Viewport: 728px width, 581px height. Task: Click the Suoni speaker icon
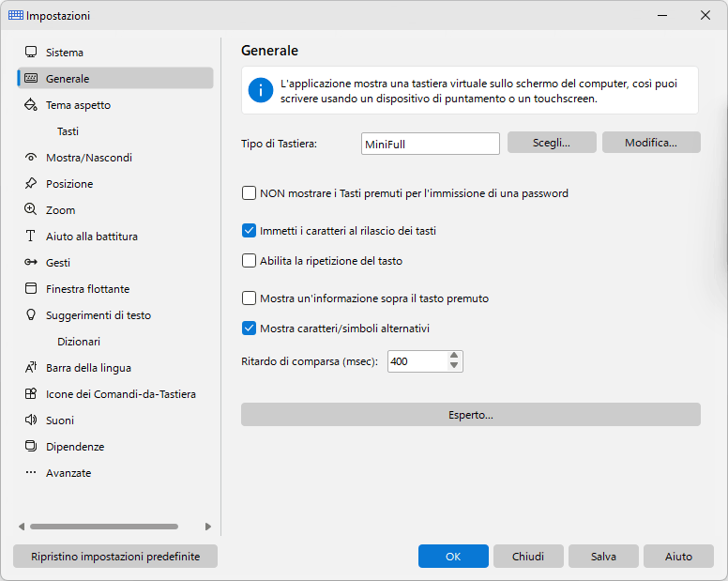[x=31, y=420]
